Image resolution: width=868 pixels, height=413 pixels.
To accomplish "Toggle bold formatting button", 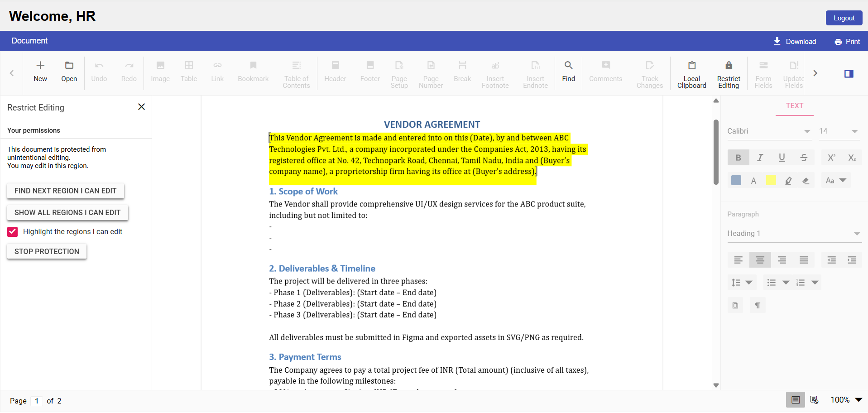I will (738, 158).
